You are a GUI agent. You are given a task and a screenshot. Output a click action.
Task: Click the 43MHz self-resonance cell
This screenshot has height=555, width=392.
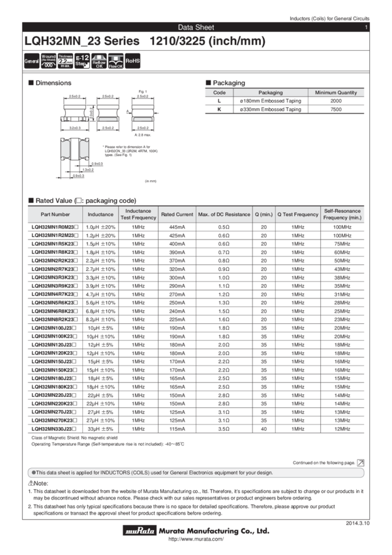coord(342,269)
